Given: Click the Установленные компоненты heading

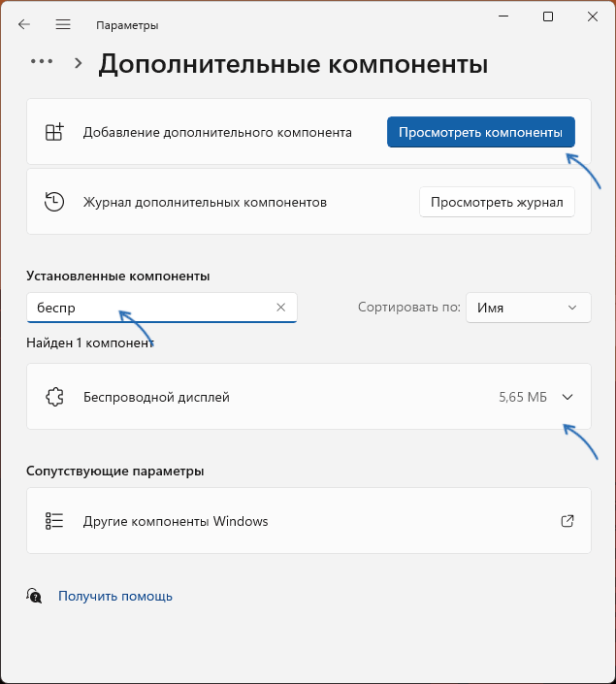Looking at the screenshot, I should pyautogui.click(x=117, y=276).
